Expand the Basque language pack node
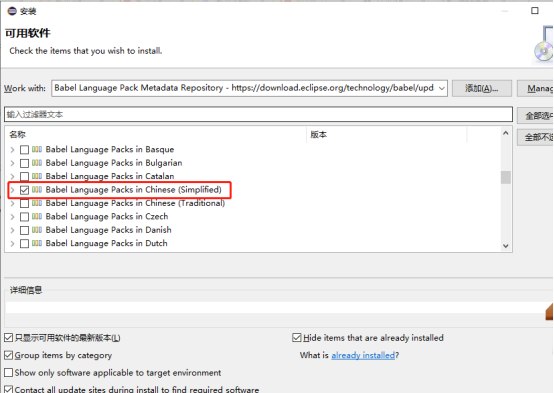Image resolution: width=554 pixels, height=393 pixels. tap(12, 149)
